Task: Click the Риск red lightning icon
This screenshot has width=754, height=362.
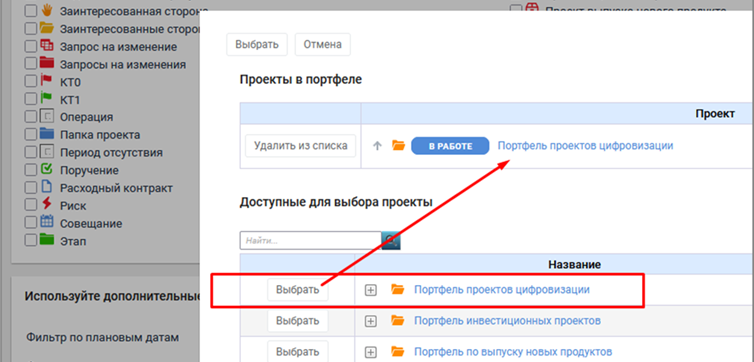Action: [47, 205]
